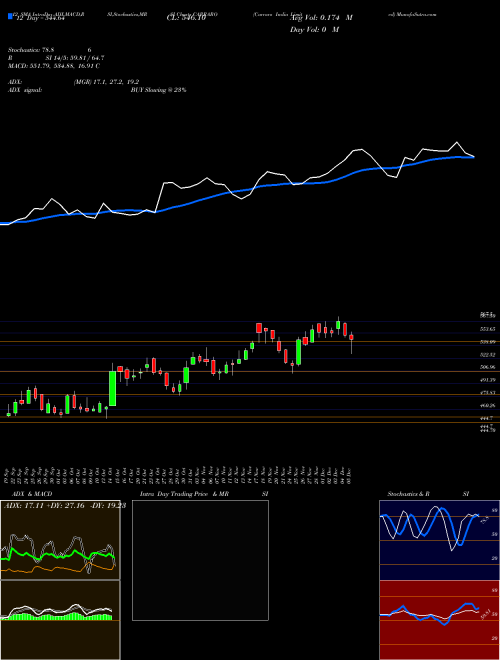
Task: Click the 522.52 price axis label
Action: pyautogui.click(x=487, y=355)
